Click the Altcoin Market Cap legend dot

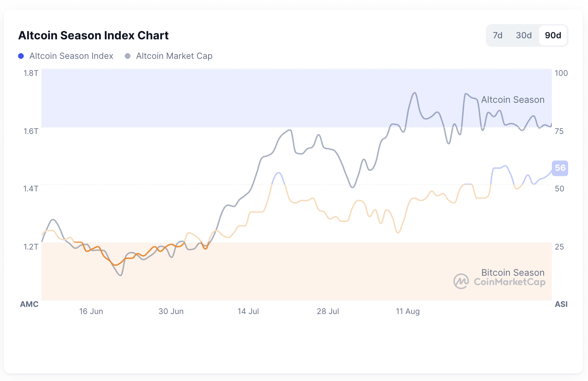127,56
